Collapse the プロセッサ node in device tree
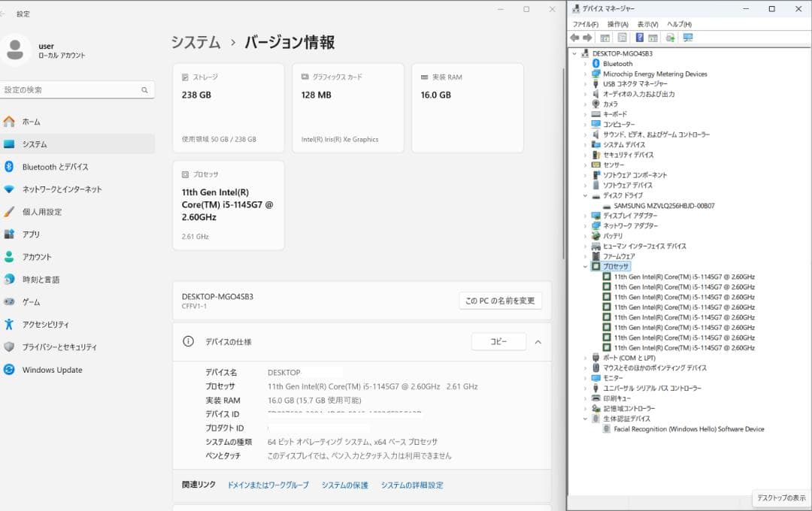 point(586,266)
